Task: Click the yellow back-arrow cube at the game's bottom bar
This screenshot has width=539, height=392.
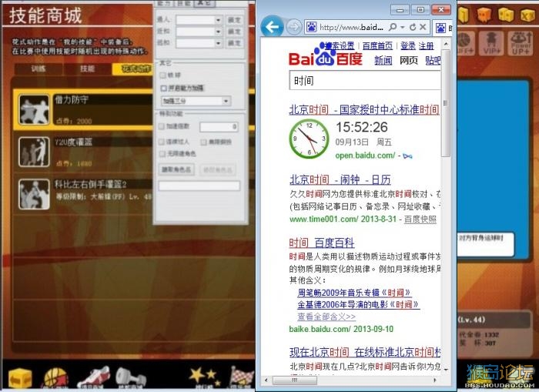Action: pyautogui.click(x=20, y=379)
